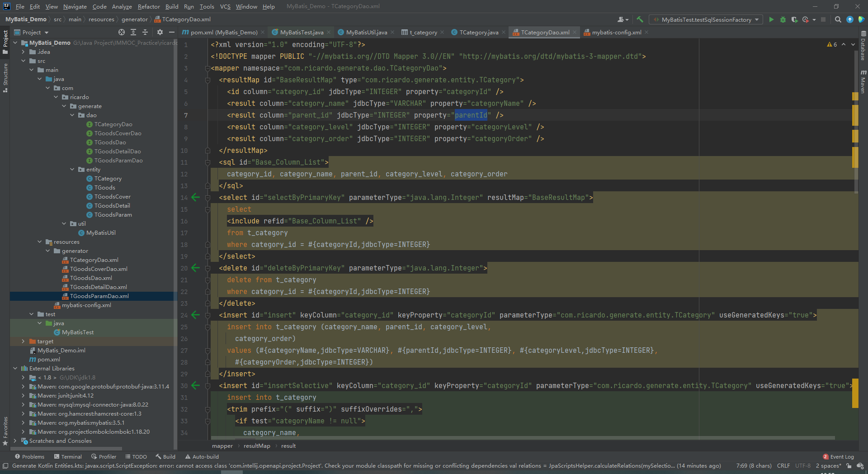Click the CRLF line separator in status bar
This screenshot has height=474, width=868.
[x=783, y=466]
